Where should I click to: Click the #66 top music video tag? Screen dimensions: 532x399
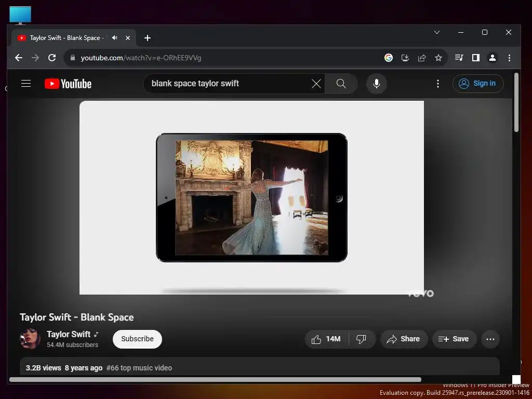[x=139, y=368]
